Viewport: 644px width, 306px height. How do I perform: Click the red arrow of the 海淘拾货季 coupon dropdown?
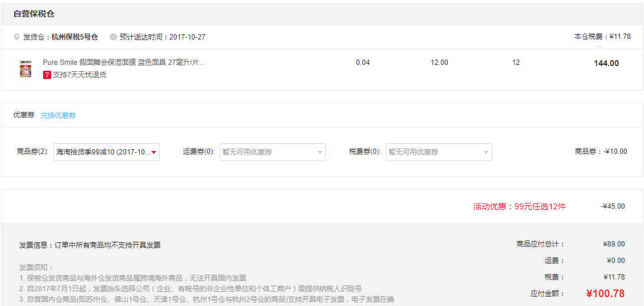154,152
